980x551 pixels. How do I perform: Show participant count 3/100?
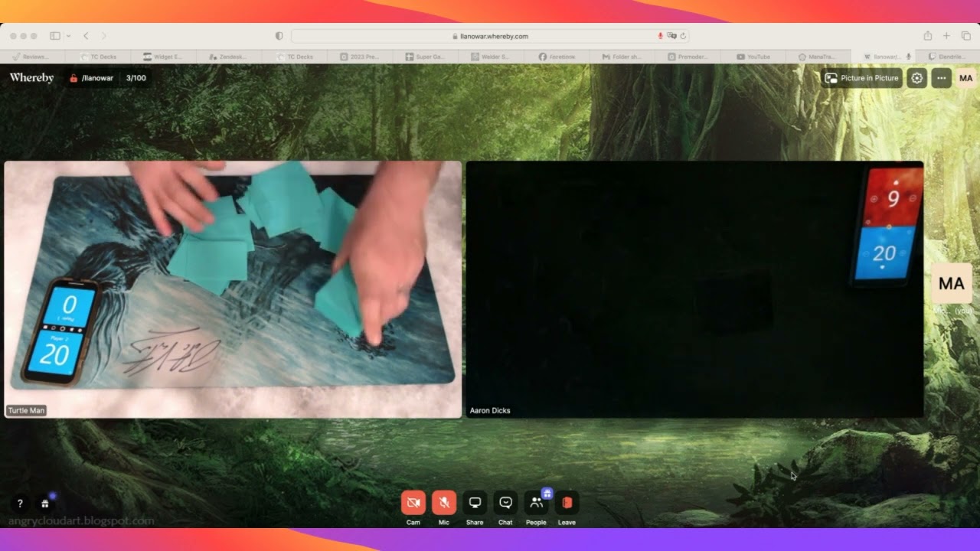136,78
